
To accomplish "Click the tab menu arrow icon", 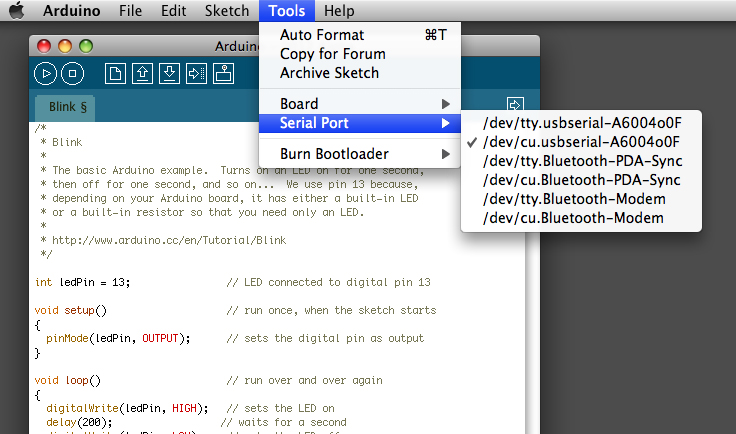I will [515, 104].
